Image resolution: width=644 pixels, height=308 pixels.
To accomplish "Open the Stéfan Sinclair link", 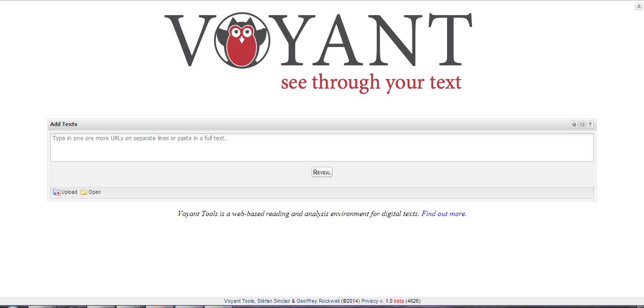I will (274, 301).
